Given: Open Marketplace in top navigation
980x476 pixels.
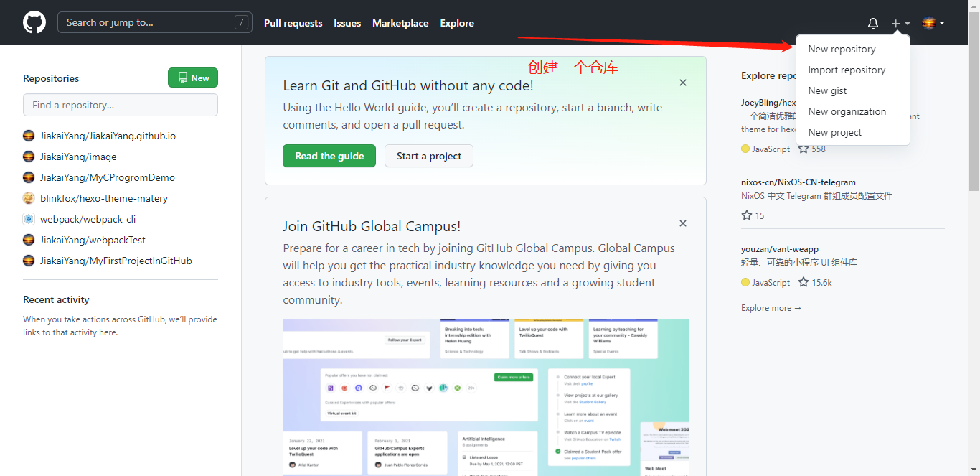Looking at the screenshot, I should coord(400,24).
